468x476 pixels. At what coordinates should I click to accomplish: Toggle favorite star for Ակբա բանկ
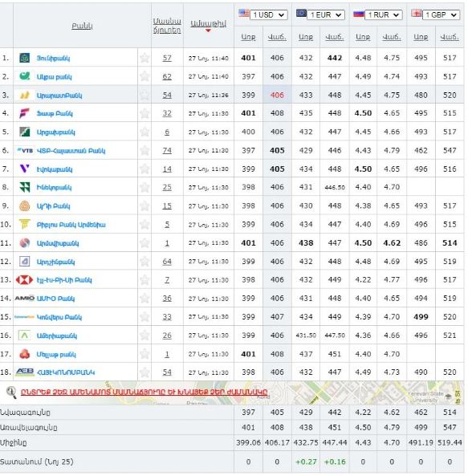(x=144, y=76)
